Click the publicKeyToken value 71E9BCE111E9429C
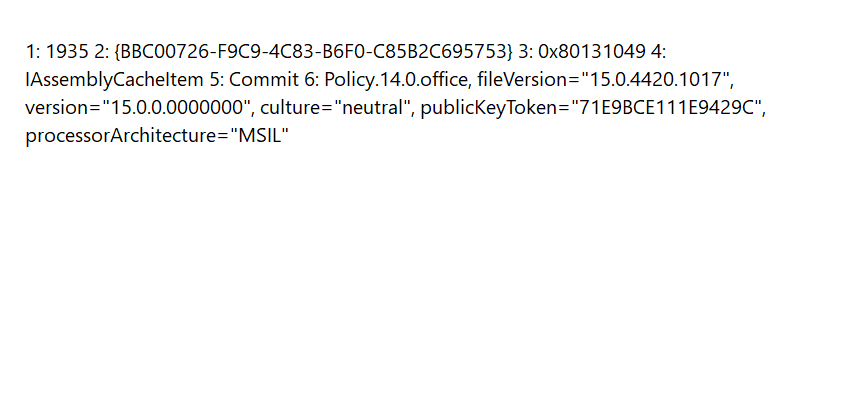 [665, 108]
